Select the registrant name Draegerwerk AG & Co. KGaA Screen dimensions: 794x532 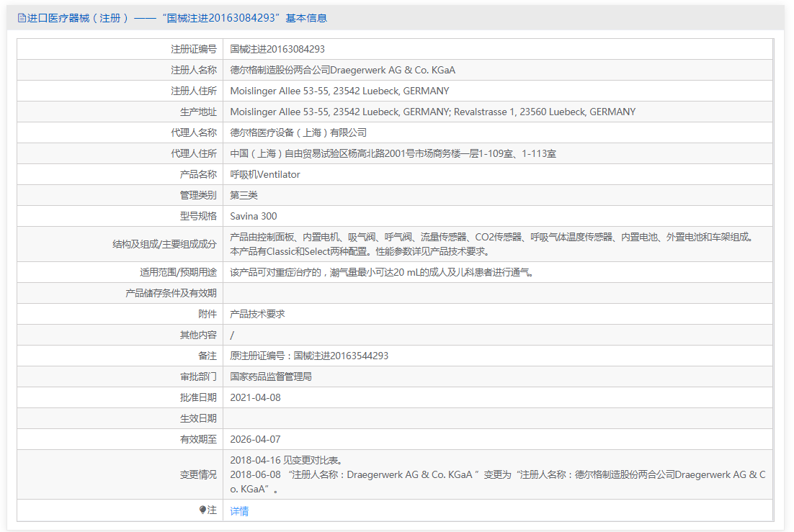click(342, 70)
